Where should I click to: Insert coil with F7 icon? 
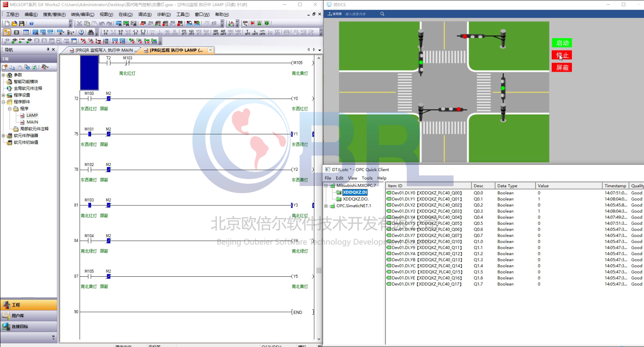[136, 32]
